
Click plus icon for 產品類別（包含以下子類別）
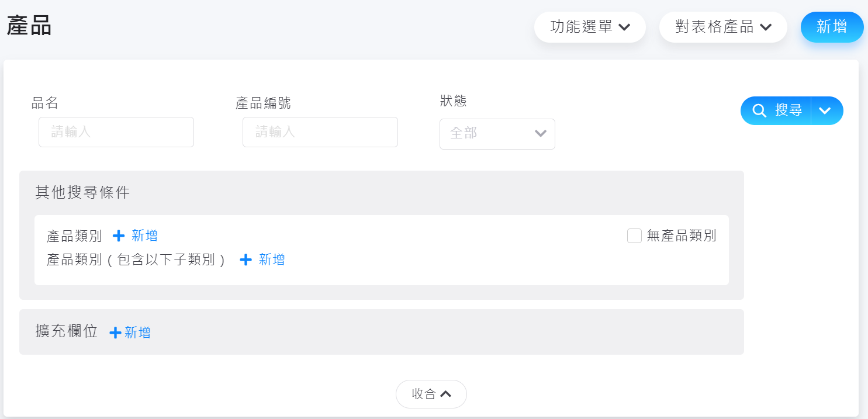pos(246,260)
